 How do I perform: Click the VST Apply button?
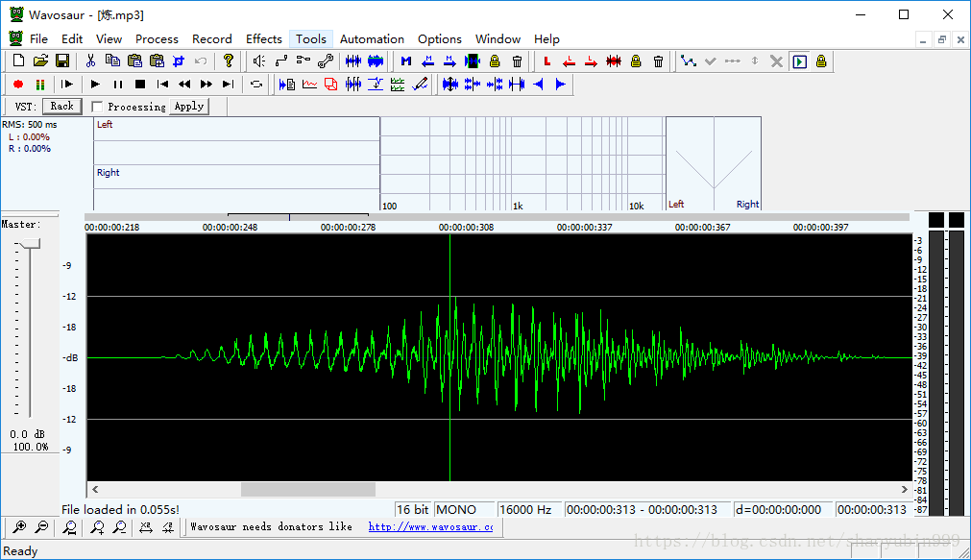(x=189, y=106)
